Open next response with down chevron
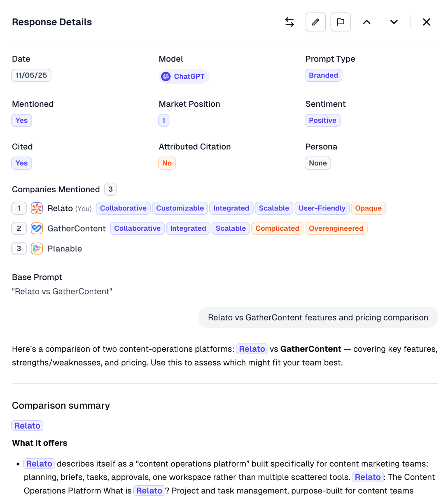This screenshot has width=448, height=503. [x=393, y=22]
